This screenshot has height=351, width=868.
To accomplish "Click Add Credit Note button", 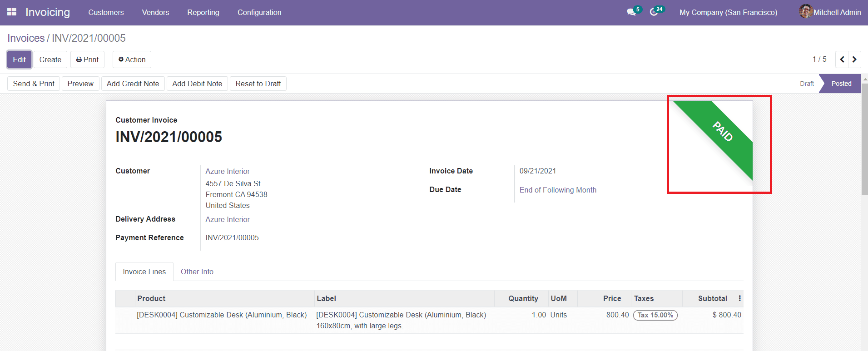I will pyautogui.click(x=133, y=84).
